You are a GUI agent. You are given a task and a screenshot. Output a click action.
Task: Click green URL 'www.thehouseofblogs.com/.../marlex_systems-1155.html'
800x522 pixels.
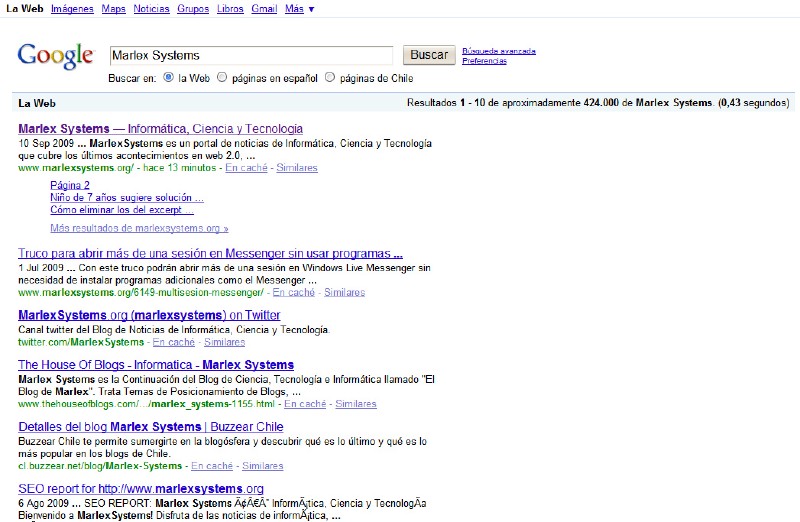[x=146, y=404]
